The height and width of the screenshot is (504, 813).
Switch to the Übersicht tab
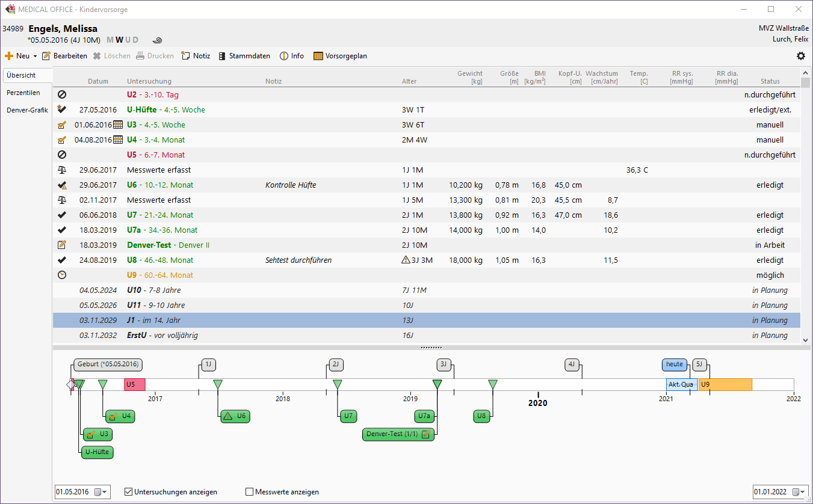pyautogui.click(x=28, y=76)
